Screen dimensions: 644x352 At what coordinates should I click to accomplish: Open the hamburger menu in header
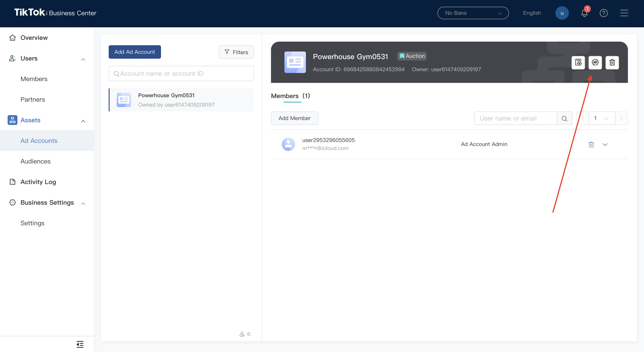click(624, 13)
